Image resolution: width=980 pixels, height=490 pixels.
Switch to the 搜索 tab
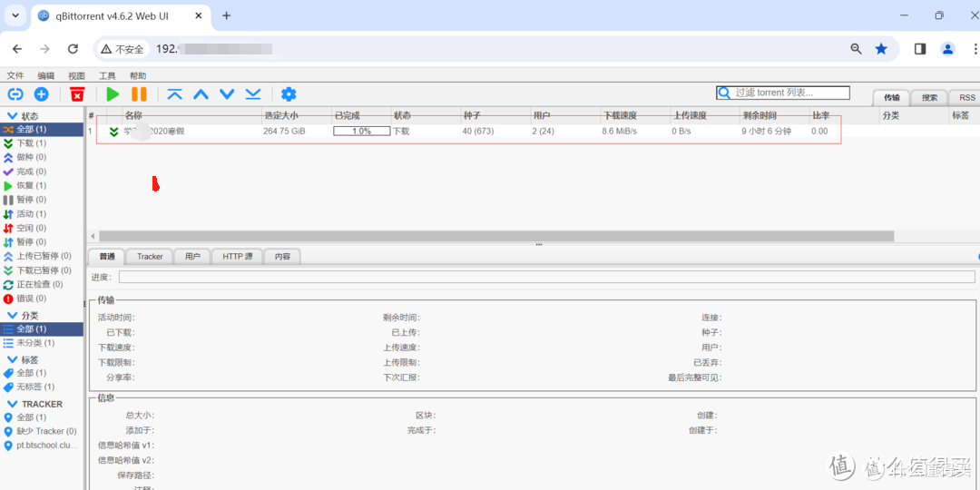[929, 97]
